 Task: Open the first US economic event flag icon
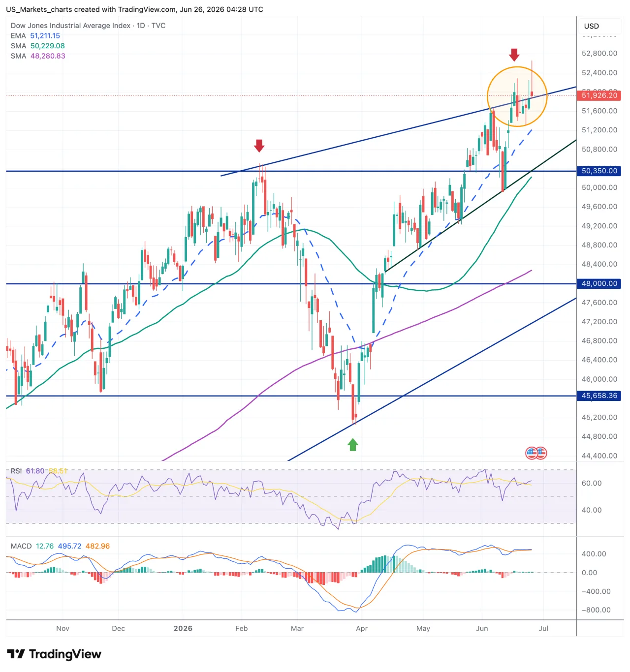pos(532,453)
